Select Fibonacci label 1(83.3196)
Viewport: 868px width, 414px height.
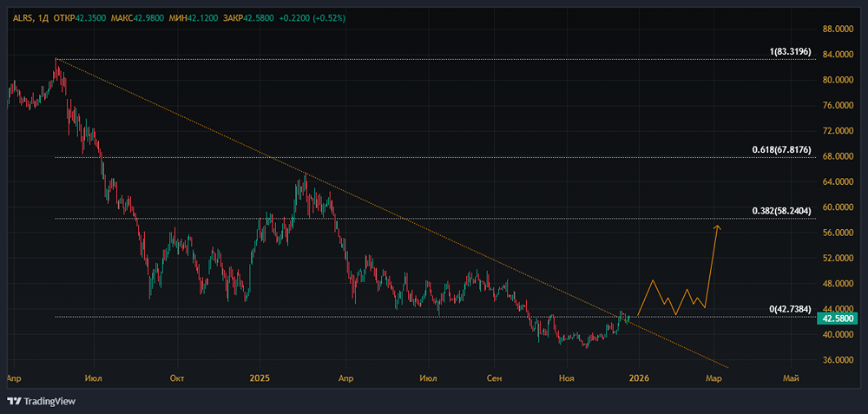click(791, 52)
